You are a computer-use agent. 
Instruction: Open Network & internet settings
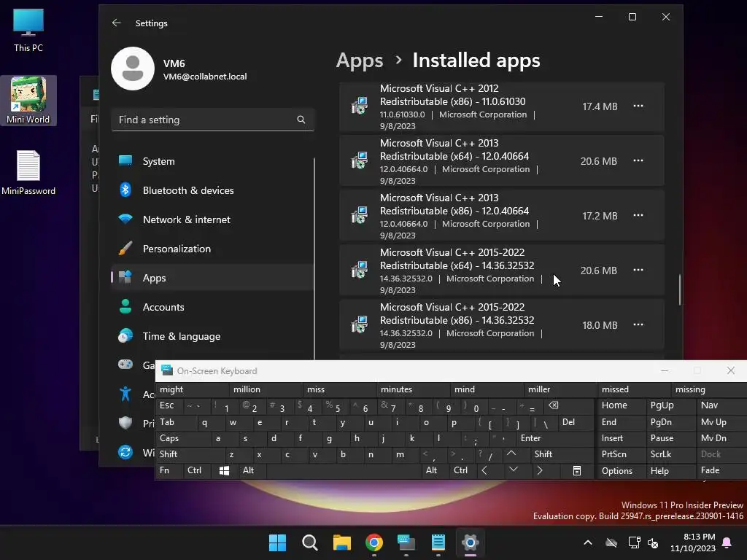[212, 219]
